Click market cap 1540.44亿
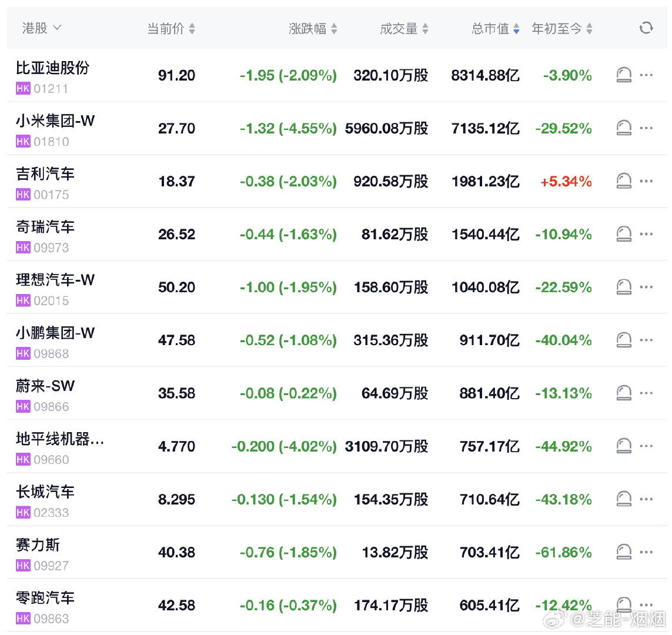 [486, 234]
